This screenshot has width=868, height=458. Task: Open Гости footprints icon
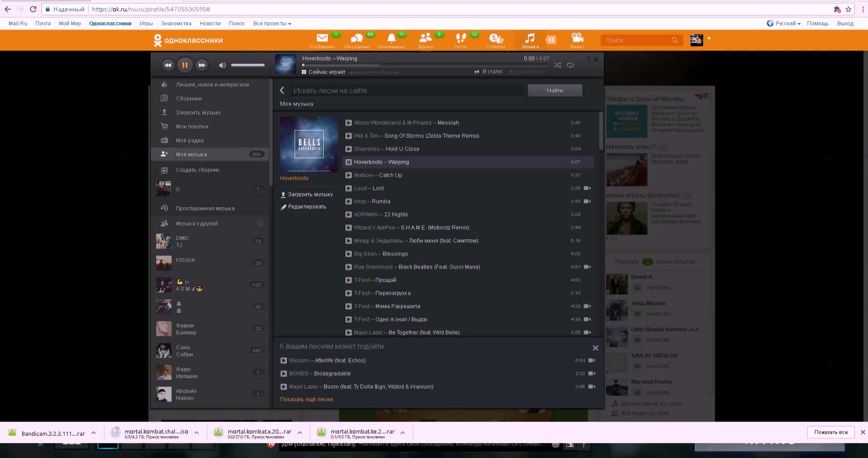[x=460, y=38]
